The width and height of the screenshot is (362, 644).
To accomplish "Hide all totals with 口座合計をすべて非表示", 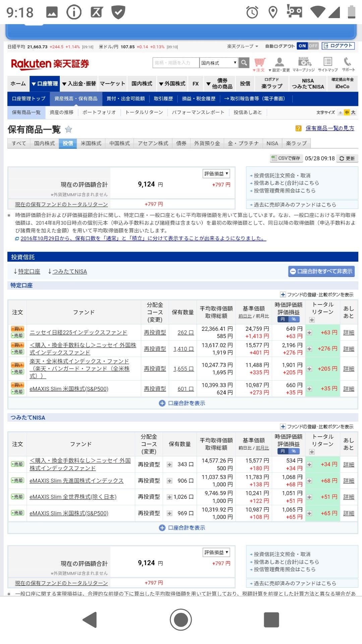I will click(x=321, y=271).
